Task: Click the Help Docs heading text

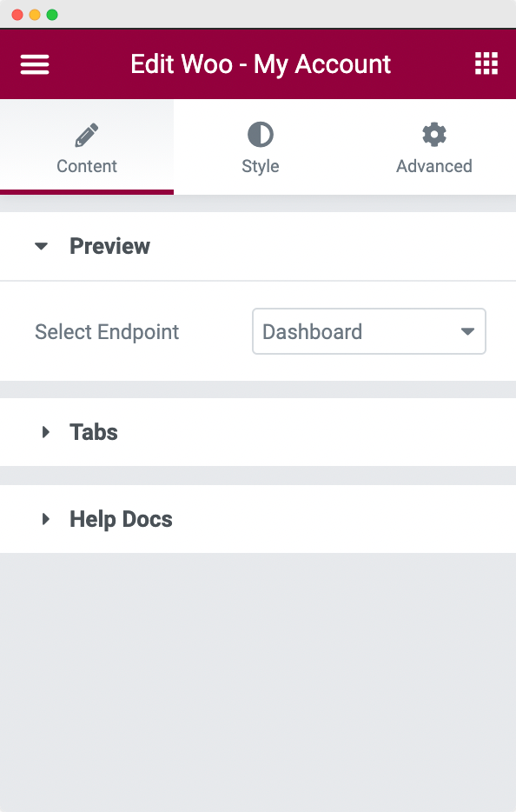Action: 121,519
